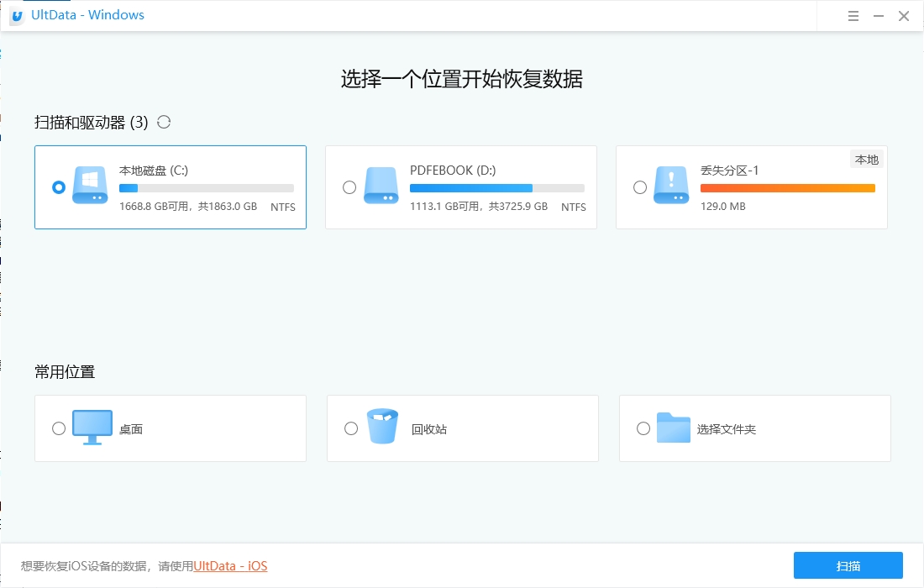This screenshot has width=924, height=588.
Task: Select the 回收站 radio button
Action: pyautogui.click(x=351, y=428)
